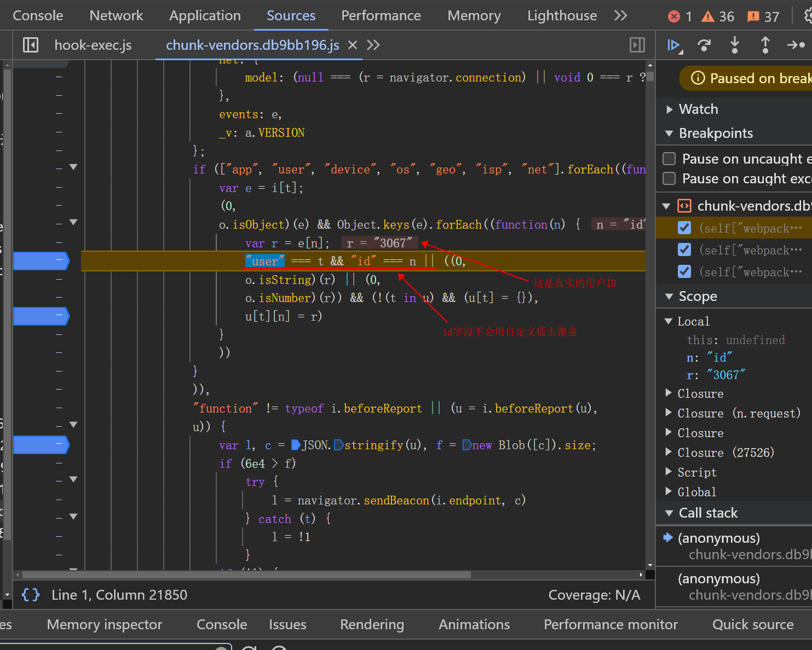Toggle pretty print braces button

pyautogui.click(x=31, y=595)
